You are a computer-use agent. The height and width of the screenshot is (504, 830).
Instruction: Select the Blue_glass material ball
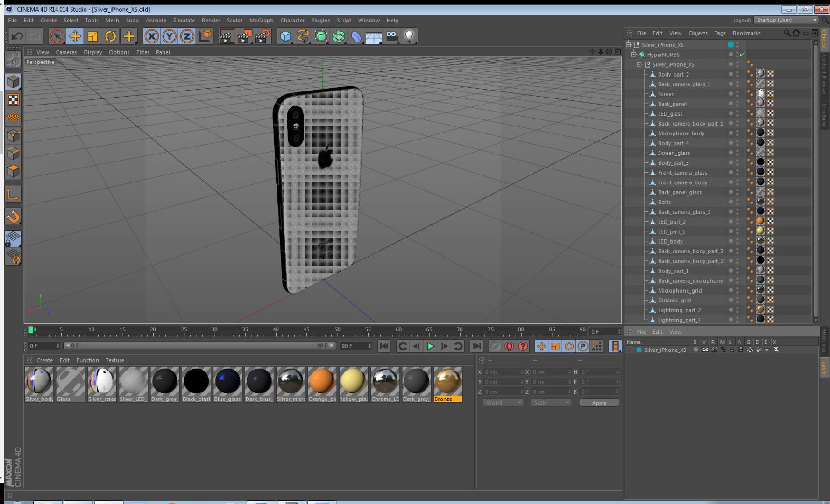click(227, 381)
